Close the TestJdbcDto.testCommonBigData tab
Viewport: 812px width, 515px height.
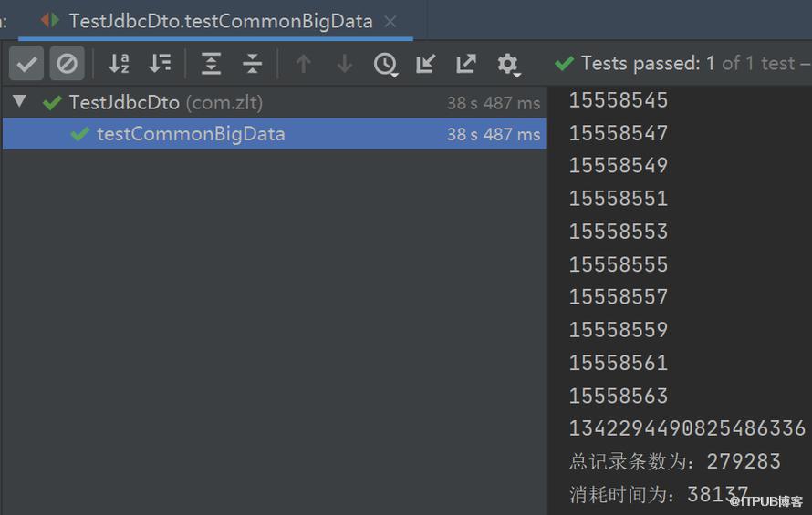[390, 21]
